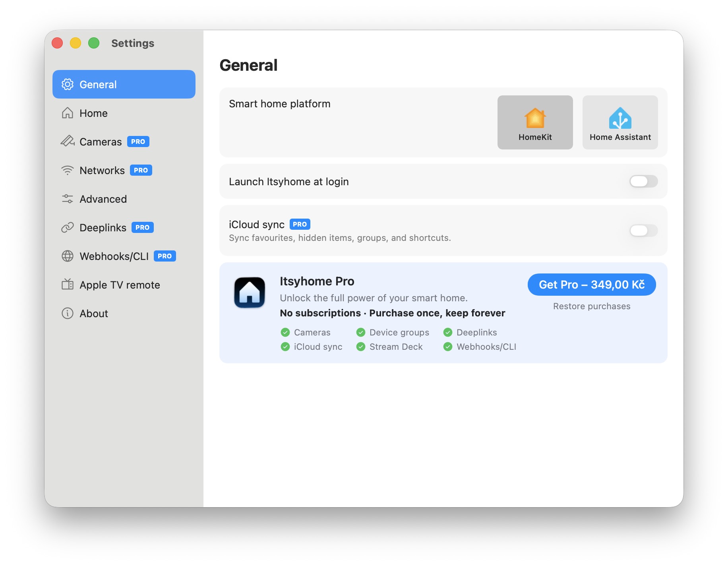Click the green checkmark beside Cameras feature

pyautogui.click(x=285, y=332)
